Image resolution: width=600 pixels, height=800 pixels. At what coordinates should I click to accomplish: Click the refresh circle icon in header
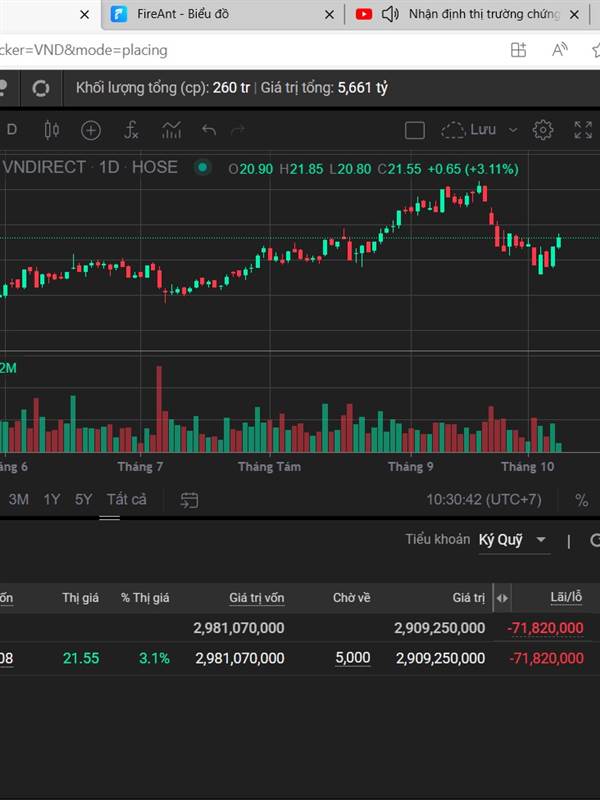40,88
